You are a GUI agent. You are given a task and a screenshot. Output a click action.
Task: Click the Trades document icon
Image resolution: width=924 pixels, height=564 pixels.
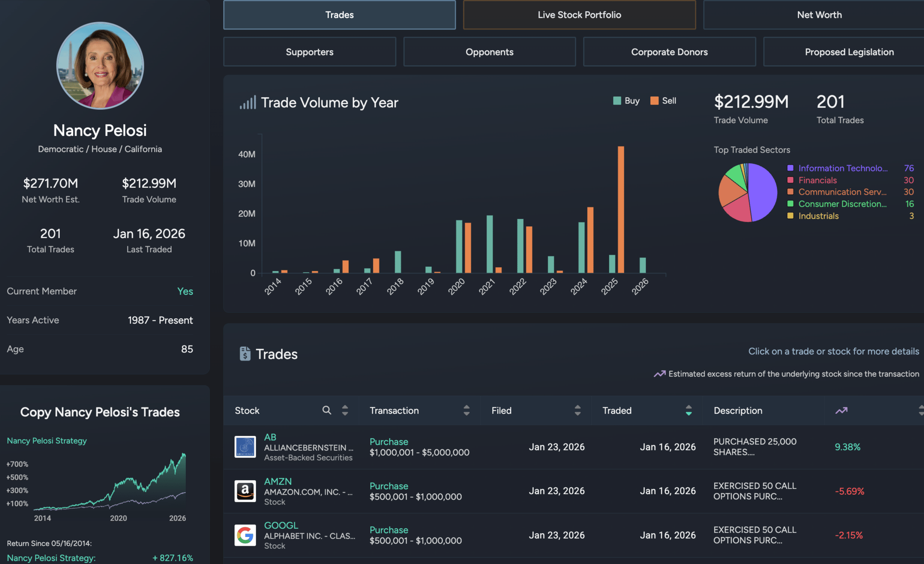pos(245,354)
